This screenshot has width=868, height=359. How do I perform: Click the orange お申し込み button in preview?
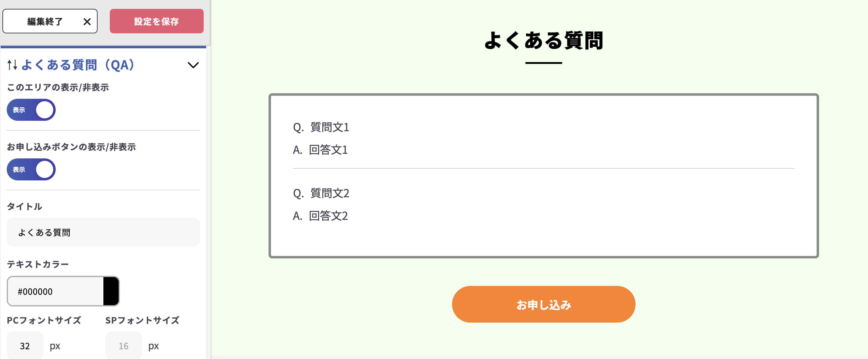click(543, 304)
